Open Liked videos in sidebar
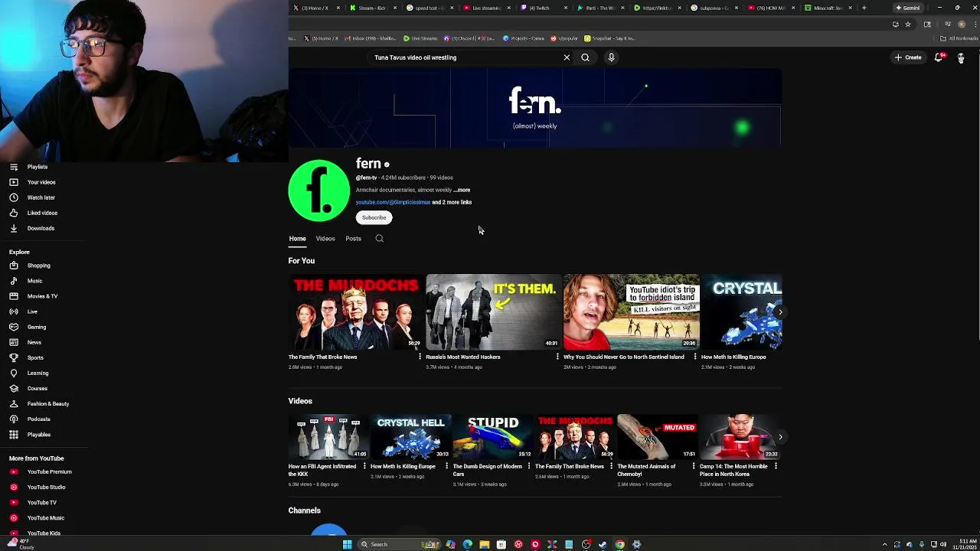This screenshot has height=551, width=980. [x=42, y=213]
